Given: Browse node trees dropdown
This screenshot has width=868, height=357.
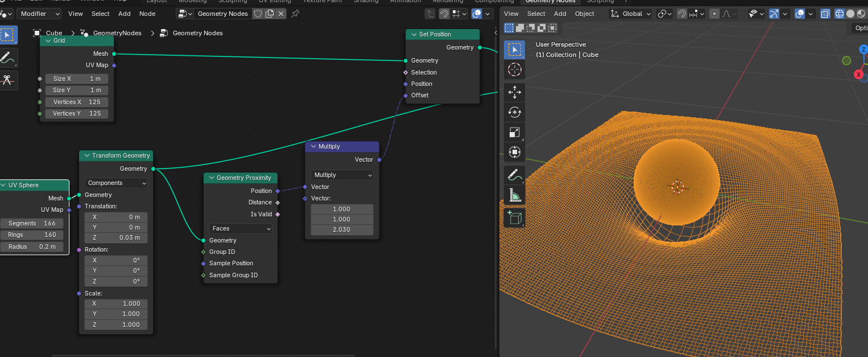Looking at the screenshot, I should 185,14.
